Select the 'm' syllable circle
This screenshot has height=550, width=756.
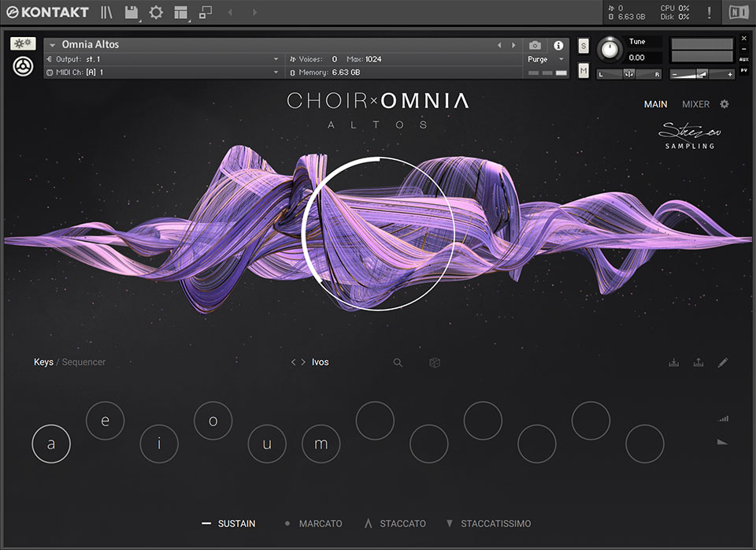coord(321,444)
